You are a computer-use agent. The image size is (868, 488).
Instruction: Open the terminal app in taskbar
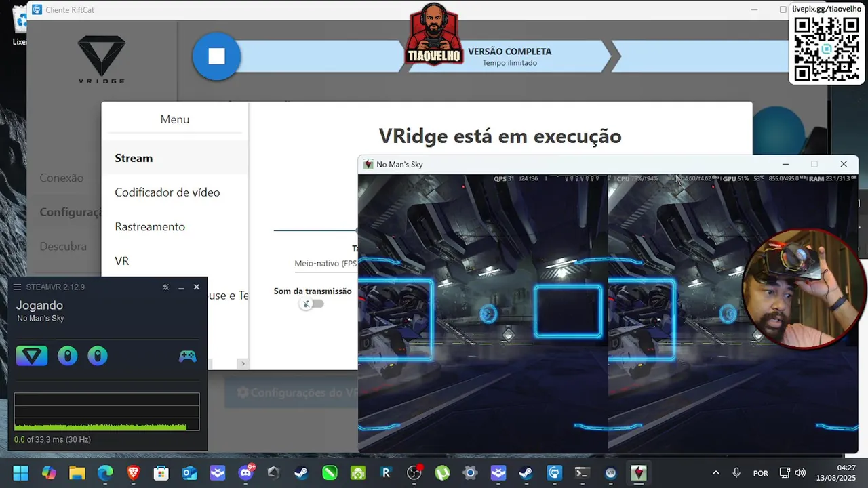pos(583,473)
